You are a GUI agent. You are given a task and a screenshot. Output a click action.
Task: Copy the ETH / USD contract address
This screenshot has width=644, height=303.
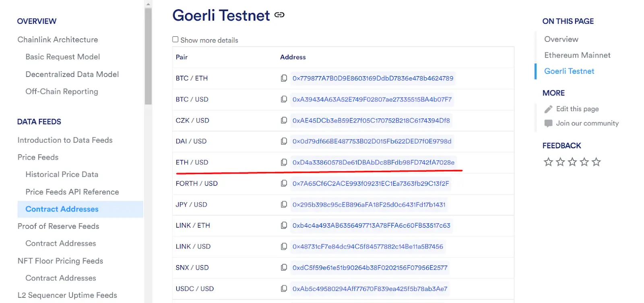pos(284,162)
